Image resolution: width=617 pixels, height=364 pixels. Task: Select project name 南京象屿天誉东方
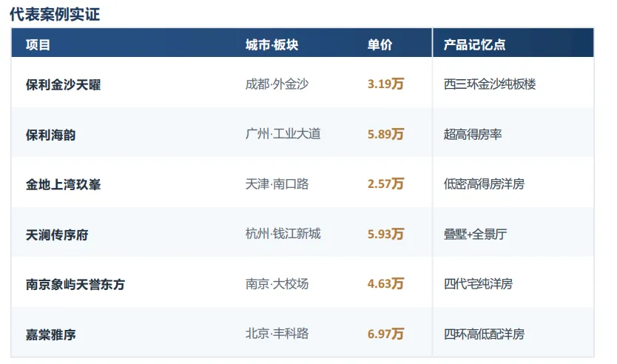click(75, 285)
